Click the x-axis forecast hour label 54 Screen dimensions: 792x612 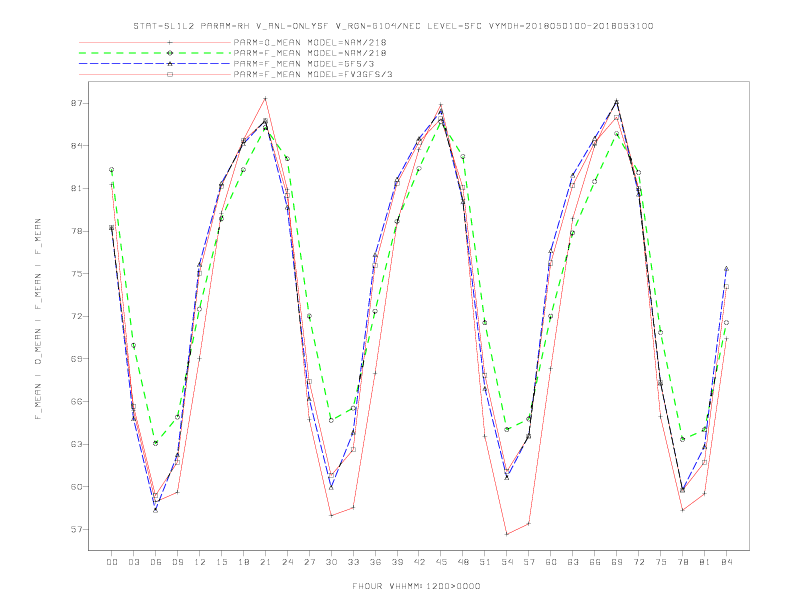(507, 562)
